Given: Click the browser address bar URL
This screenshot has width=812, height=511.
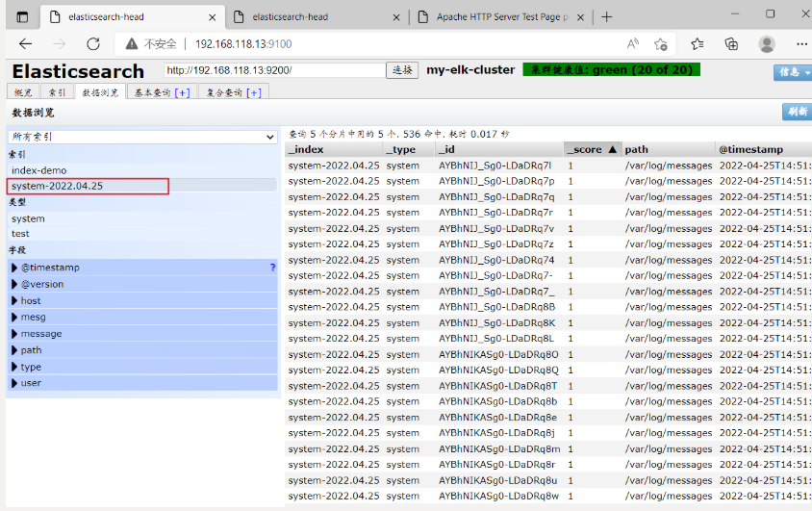Looking at the screenshot, I should pyautogui.click(x=243, y=44).
